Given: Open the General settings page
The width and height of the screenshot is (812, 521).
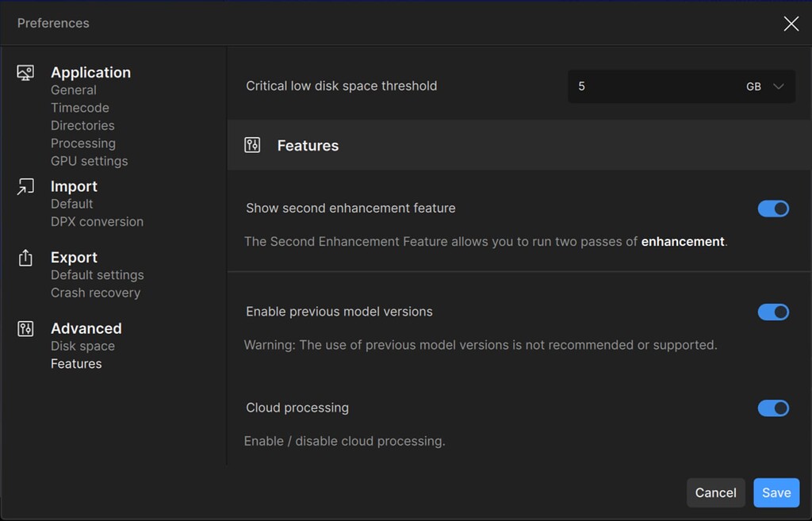Looking at the screenshot, I should pyautogui.click(x=74, y=90).
